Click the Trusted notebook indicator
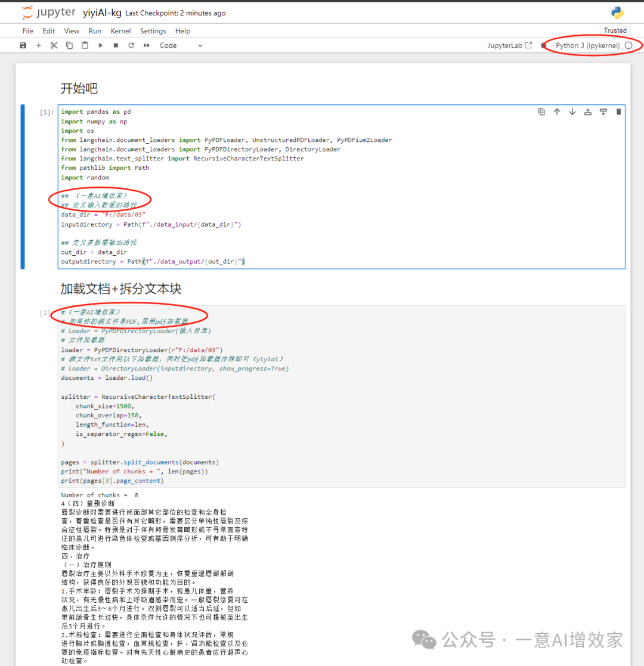The image size is (644, 666). [615, 30]
